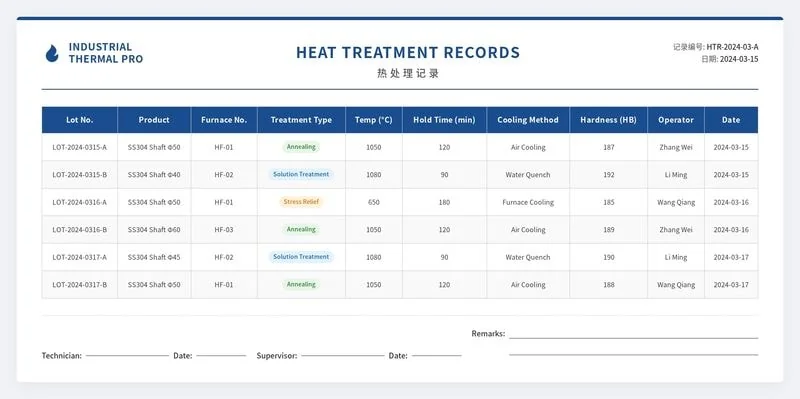This screenshot has width=800, height=399.
Task: Click temperature value 650
Action: [373, 202]
